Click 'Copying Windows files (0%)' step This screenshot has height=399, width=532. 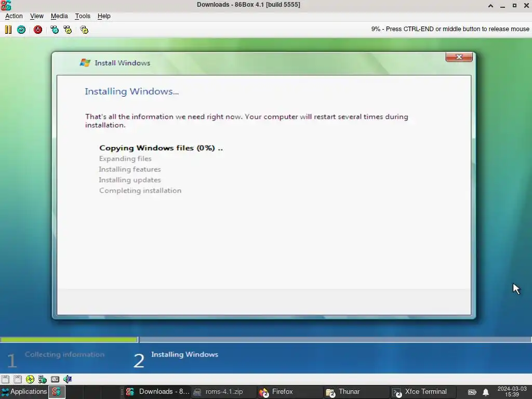pyautogui.click(x=161, y=148)
